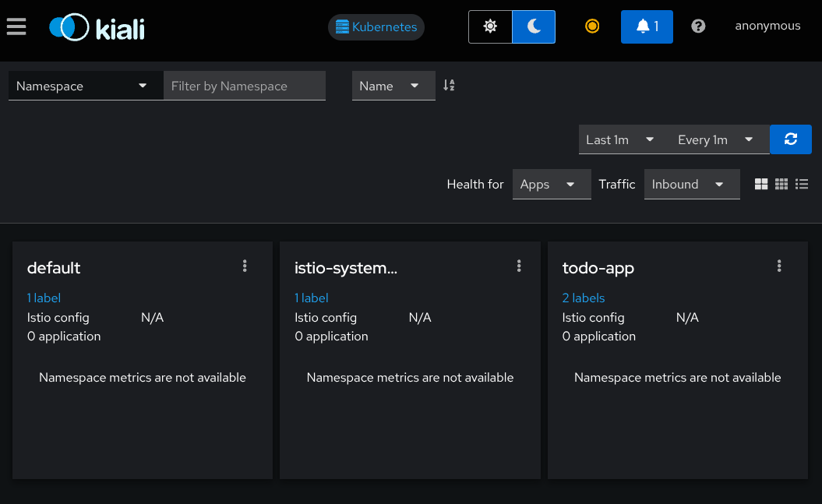The width and height of the screenshot is (822, 504).
Task: Open the hamburger navigation menu
Action: point(16,26)
